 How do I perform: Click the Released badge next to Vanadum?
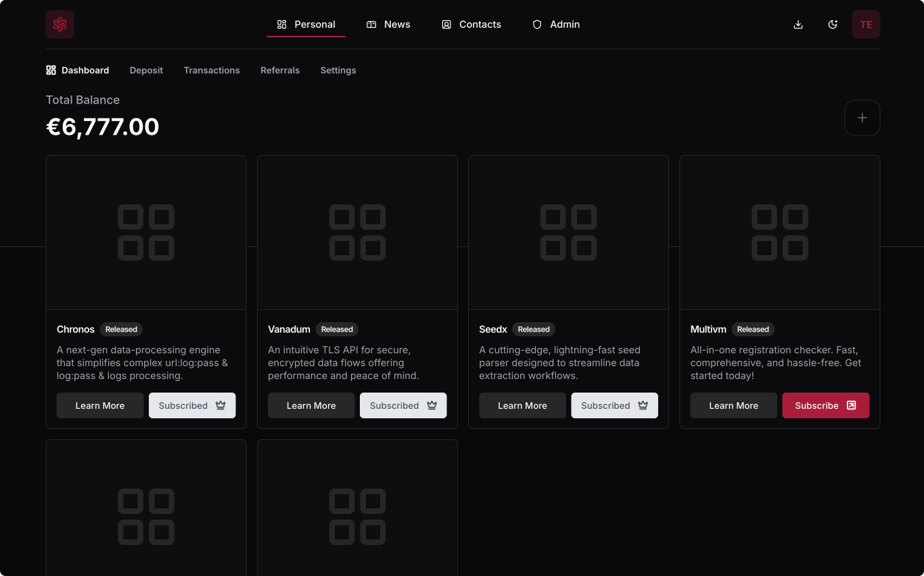337,330
